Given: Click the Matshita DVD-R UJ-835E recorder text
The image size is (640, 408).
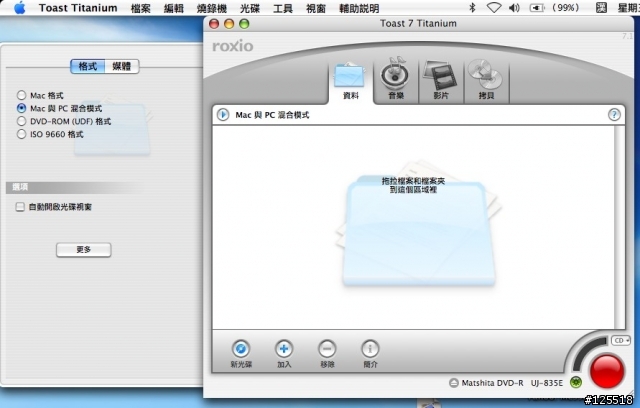Looking at the screenshot, I should tap(512, 383).
